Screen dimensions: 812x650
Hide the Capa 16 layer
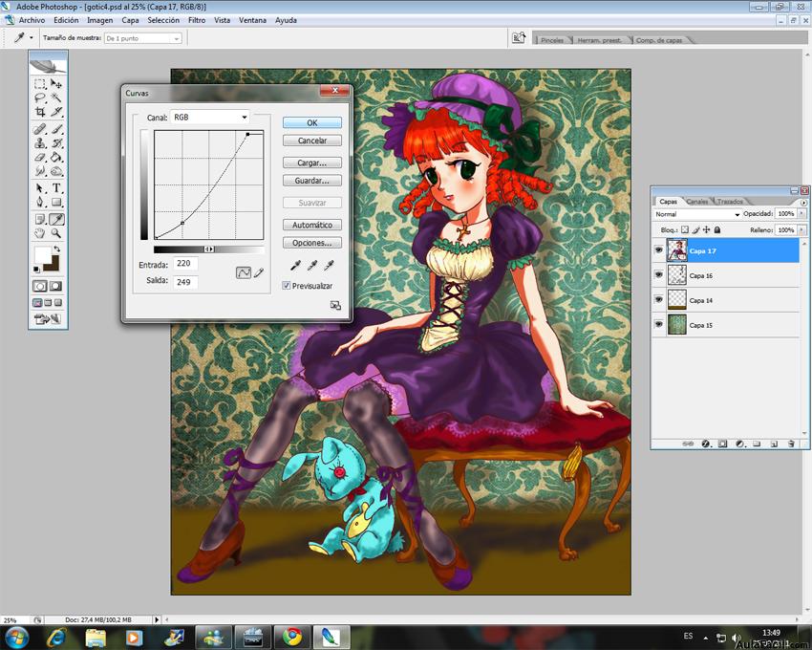659,275
